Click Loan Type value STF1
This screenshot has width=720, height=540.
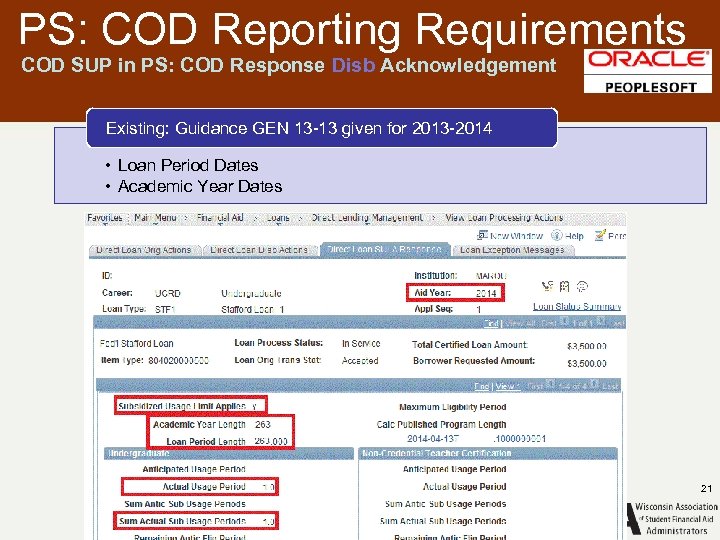(x=165, y=309)
